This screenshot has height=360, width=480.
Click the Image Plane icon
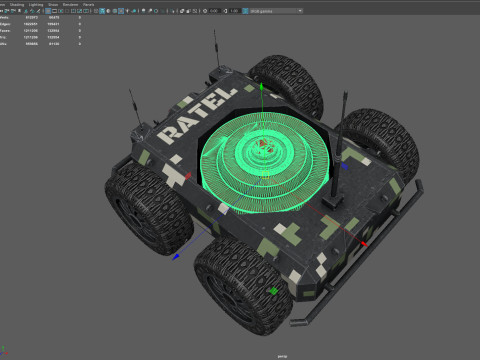click(26, 11)
